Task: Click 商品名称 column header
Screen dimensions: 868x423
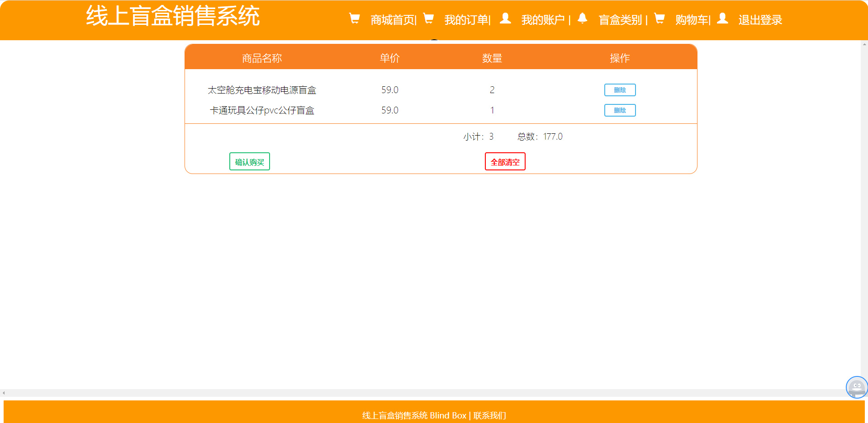Action: [x=262, y=58]
